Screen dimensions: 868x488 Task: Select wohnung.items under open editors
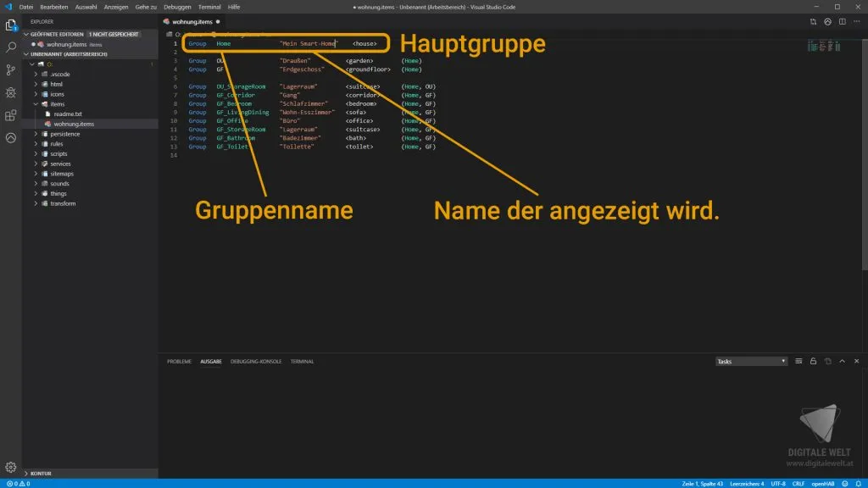[x=66, y=44]
